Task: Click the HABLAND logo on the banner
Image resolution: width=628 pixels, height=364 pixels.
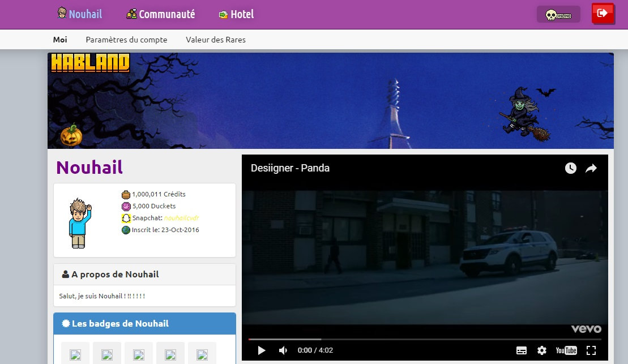Action: 89,63
